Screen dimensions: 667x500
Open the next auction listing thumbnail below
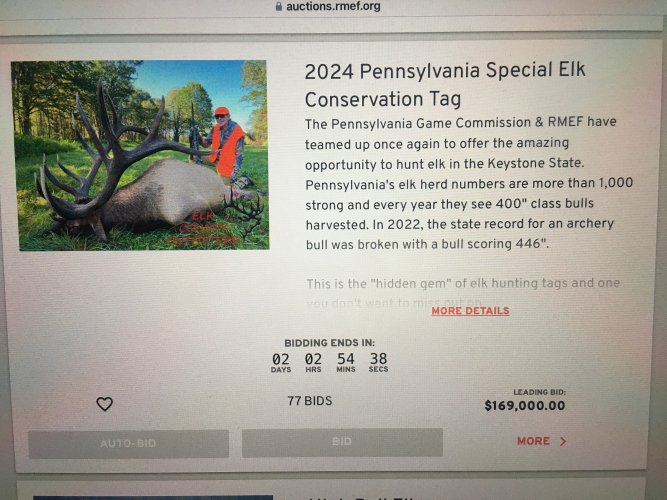(153, 497)
